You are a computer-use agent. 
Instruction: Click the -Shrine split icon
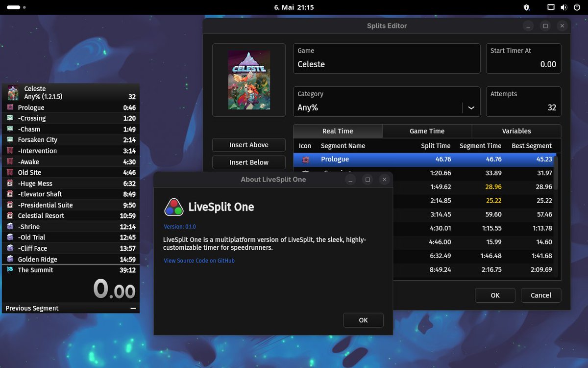click(x=10, y=226)
